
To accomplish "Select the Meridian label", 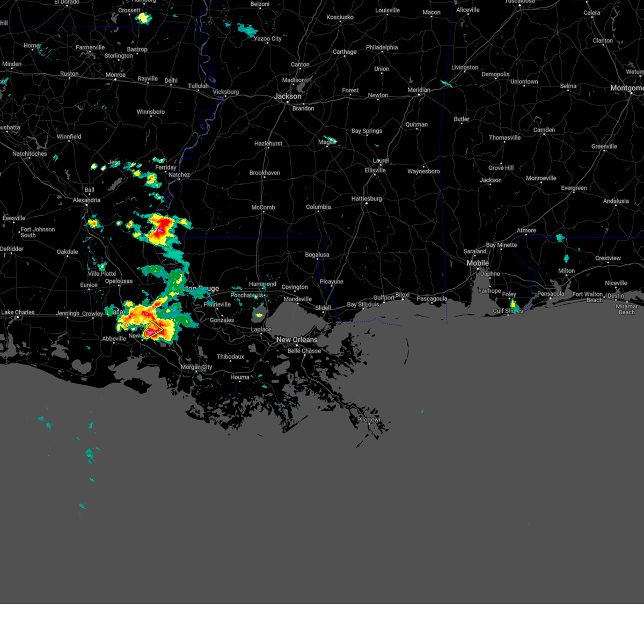I will pos(419,90).
